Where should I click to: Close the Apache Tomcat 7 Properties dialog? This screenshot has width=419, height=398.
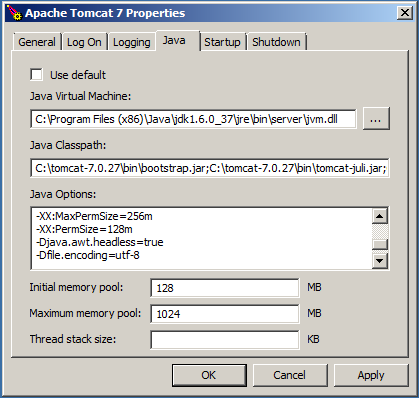coord(405,13)
